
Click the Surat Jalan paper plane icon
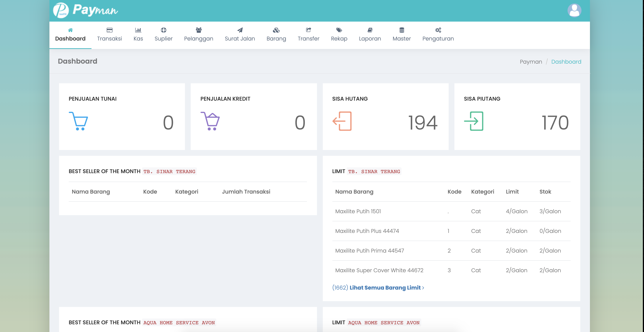(240, 30)
